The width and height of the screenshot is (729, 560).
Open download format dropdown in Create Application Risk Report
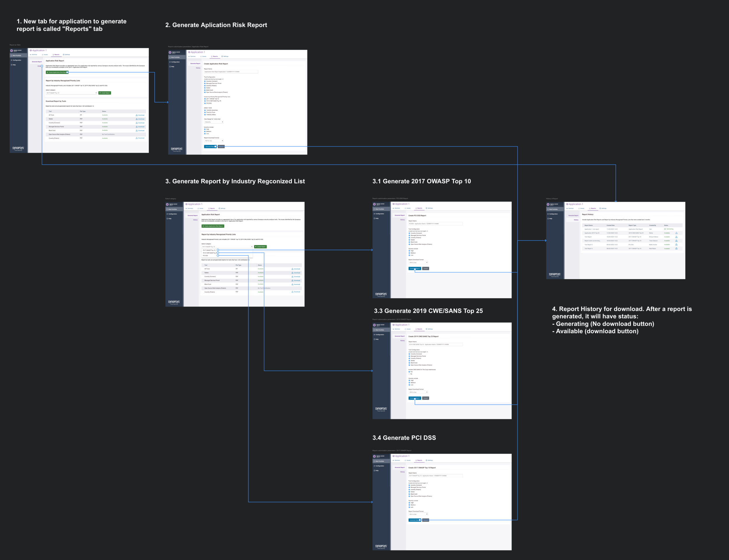coord(214,141)
